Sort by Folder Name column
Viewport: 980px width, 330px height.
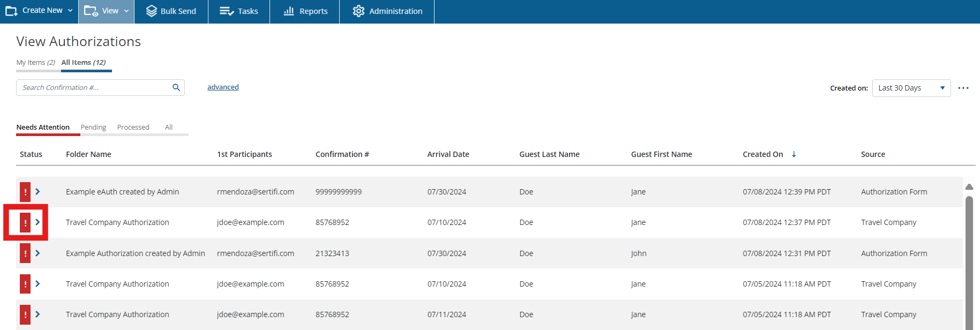click(x=88, y=154)
